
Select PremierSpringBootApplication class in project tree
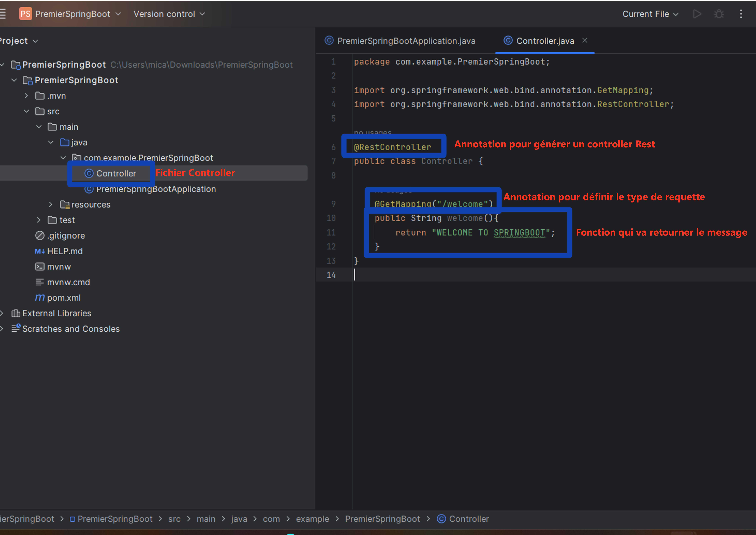coord(156,189)
